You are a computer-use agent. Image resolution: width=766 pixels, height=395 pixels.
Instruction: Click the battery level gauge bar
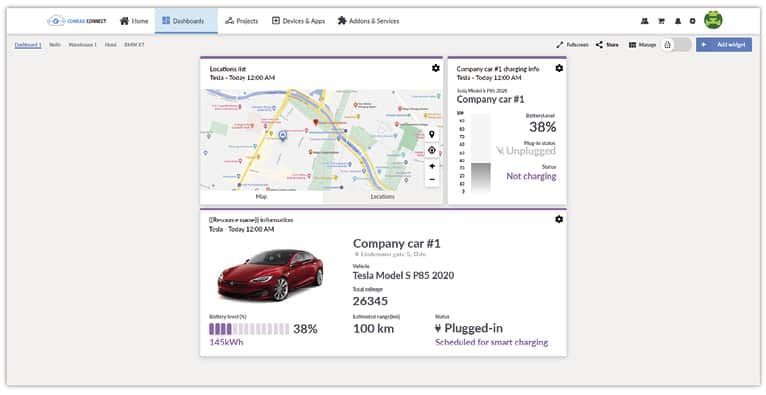coord(480,153)
